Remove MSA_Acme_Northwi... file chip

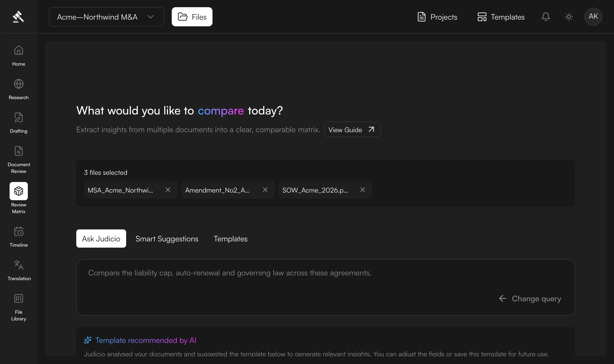point(168,190)
